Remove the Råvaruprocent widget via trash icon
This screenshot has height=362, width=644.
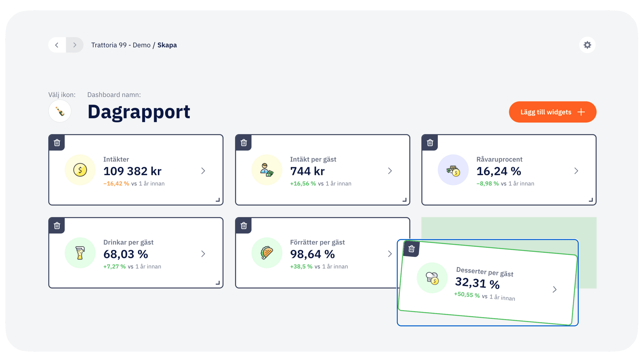pos(430,143)
